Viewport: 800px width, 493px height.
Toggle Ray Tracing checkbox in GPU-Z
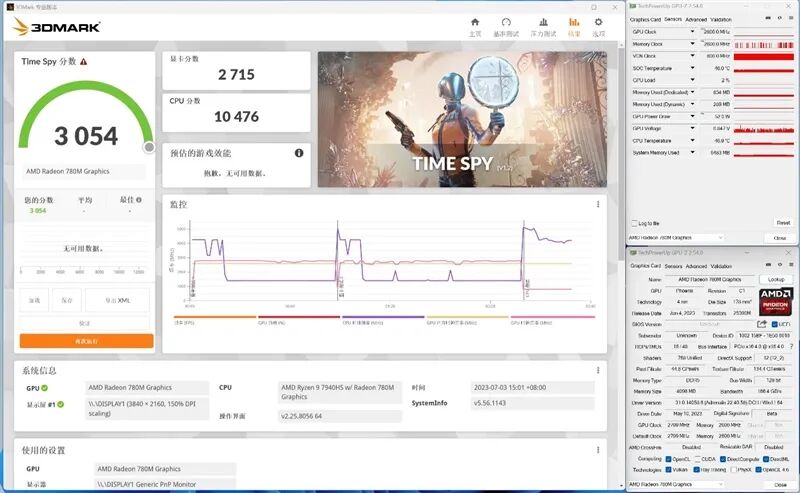click(697, 470)
